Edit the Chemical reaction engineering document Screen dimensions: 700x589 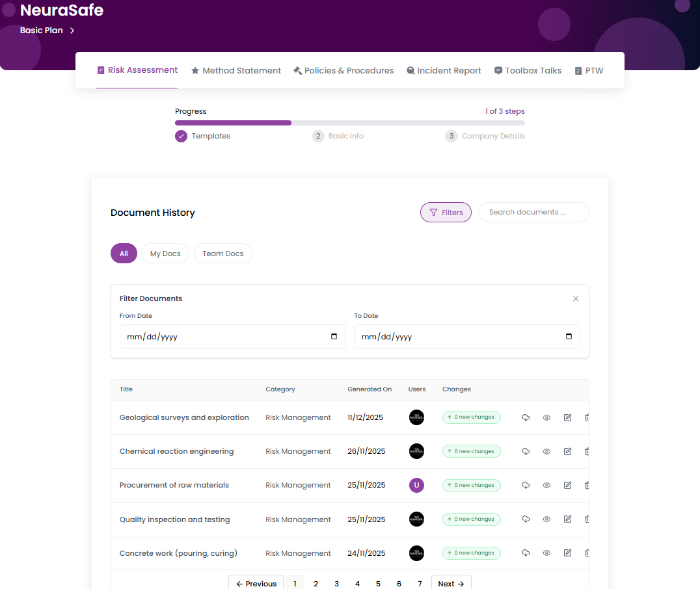coord(567,451)
